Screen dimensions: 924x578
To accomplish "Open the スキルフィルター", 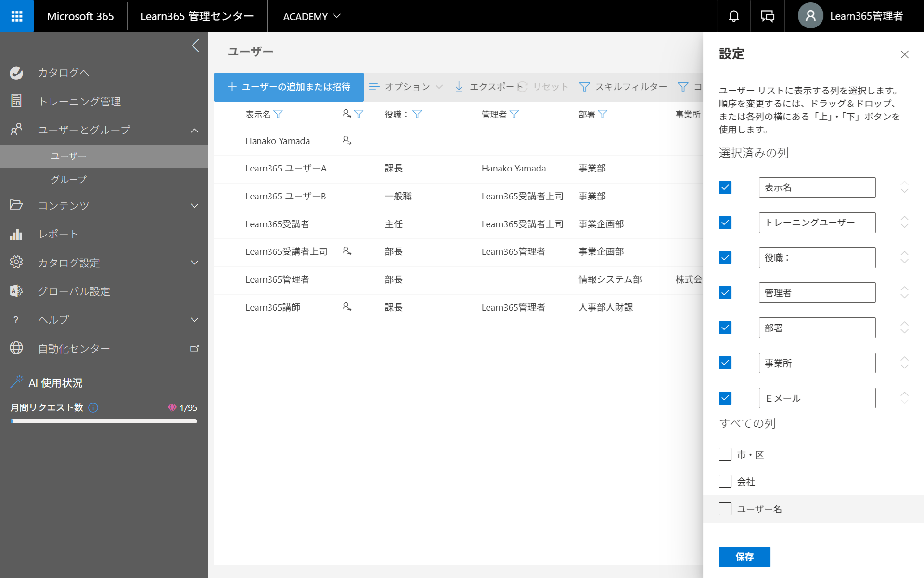I will pos(623,87).
